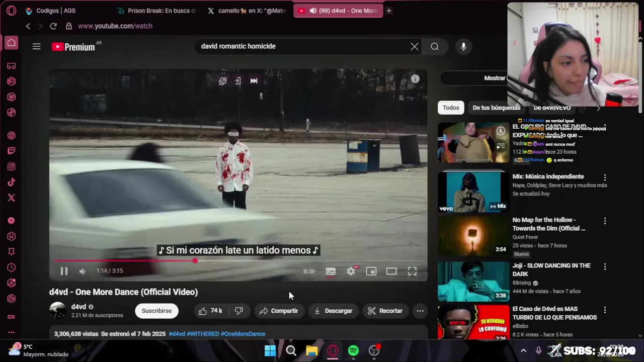644x362 pixels.
Task: Open Joji - SLOW DANCING IN THE DARK thumbnail
Action: [473, 281]
